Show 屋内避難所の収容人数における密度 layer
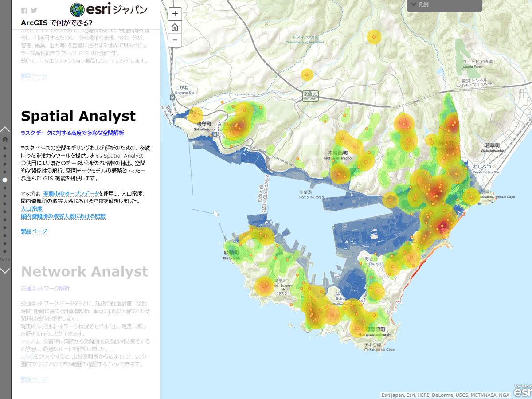Screen dimensions: 532x399 pyautogui.click(x=63, y=216)
